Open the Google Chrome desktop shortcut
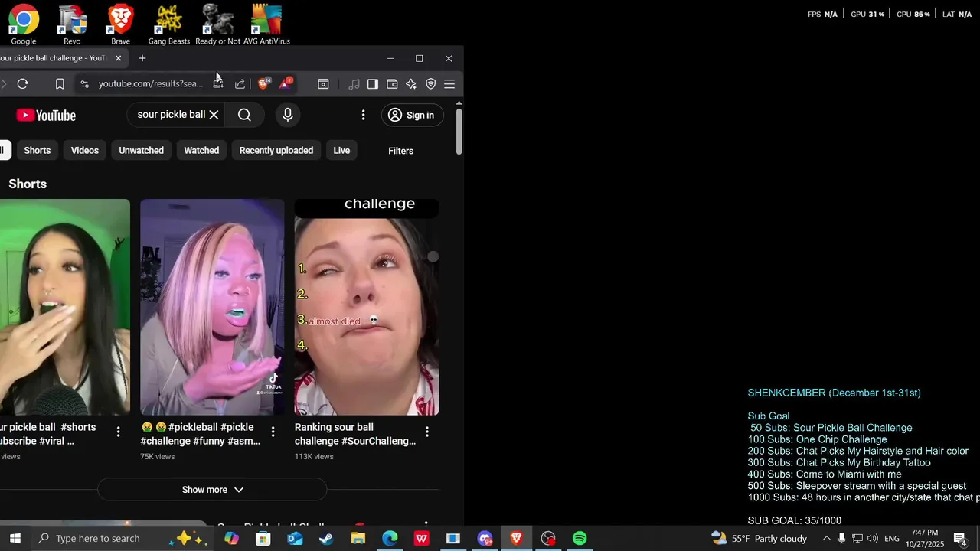Image resolution: width=980 pixels, height=551 pixels. pos(24,24)
